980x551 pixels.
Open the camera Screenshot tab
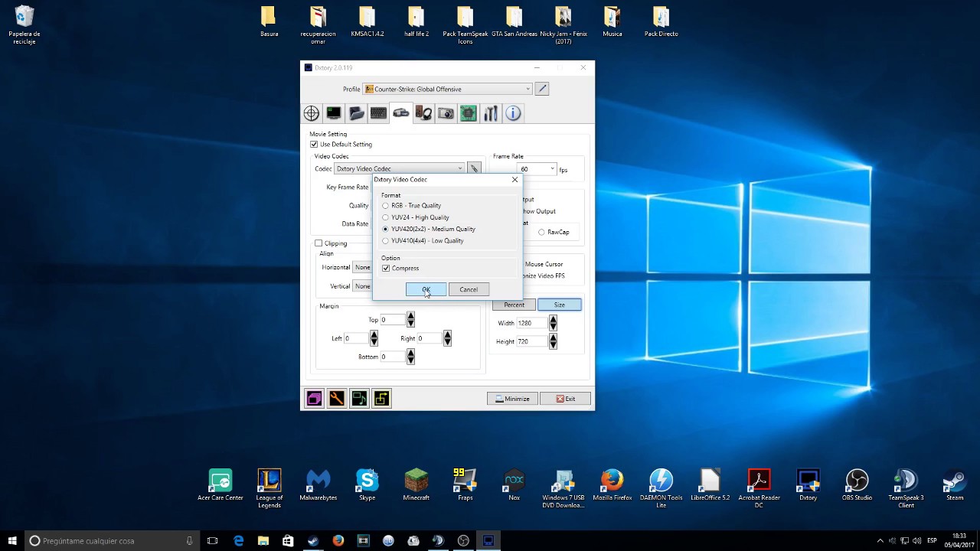[x=446, y=113]
